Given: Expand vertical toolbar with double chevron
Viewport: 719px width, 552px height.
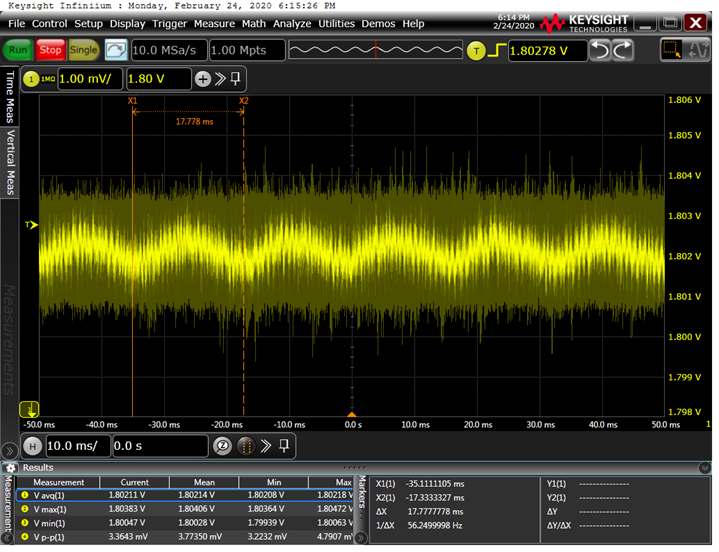Looking at the screenshot, I should click(221, 79).
